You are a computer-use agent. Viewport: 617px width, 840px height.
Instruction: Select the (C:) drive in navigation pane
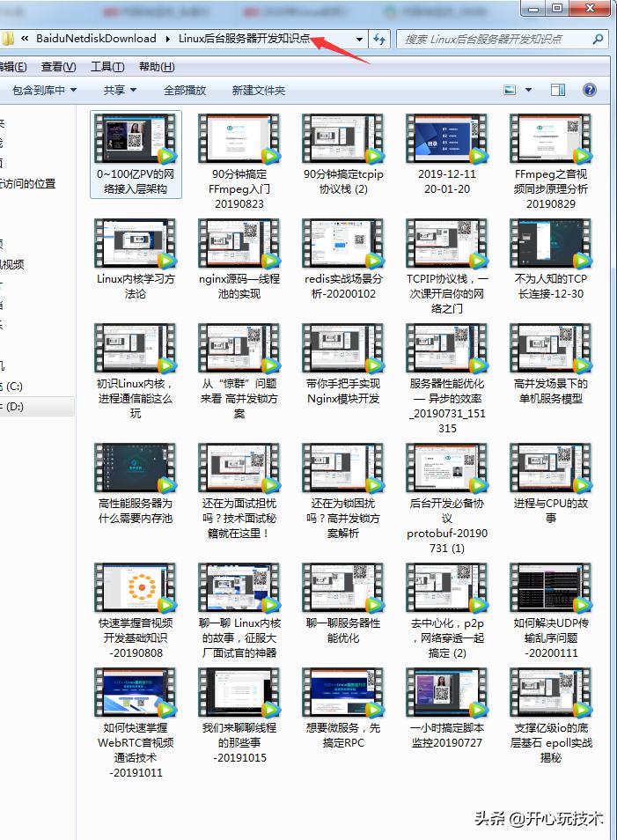(12, 387)
